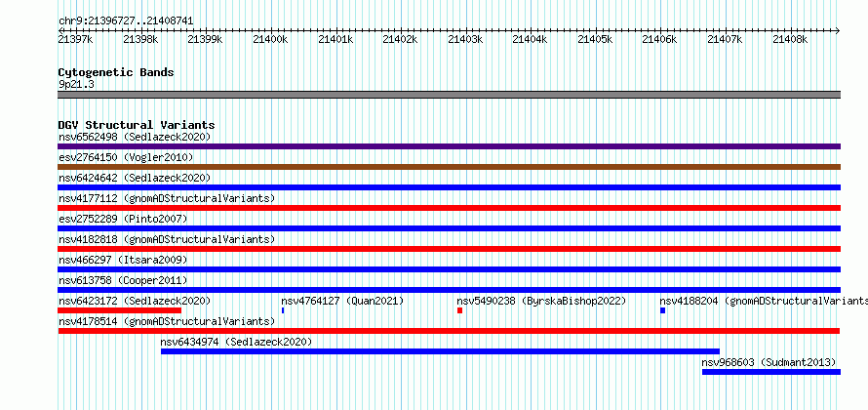Viewport: 868px width, 410px height.
Task: Click the nsv6562498 (Sedlazeck2020) purple variant bar
Action: tap(449, 146)
